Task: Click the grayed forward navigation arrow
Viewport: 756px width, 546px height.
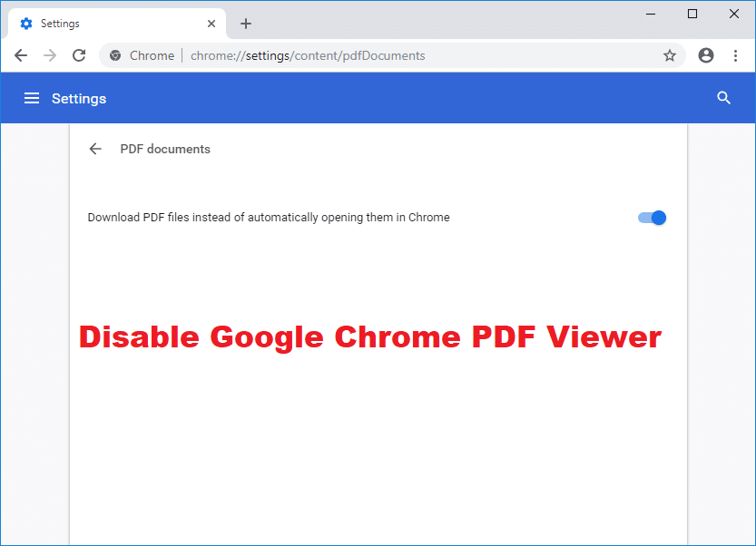Action: tap(50, 55)
